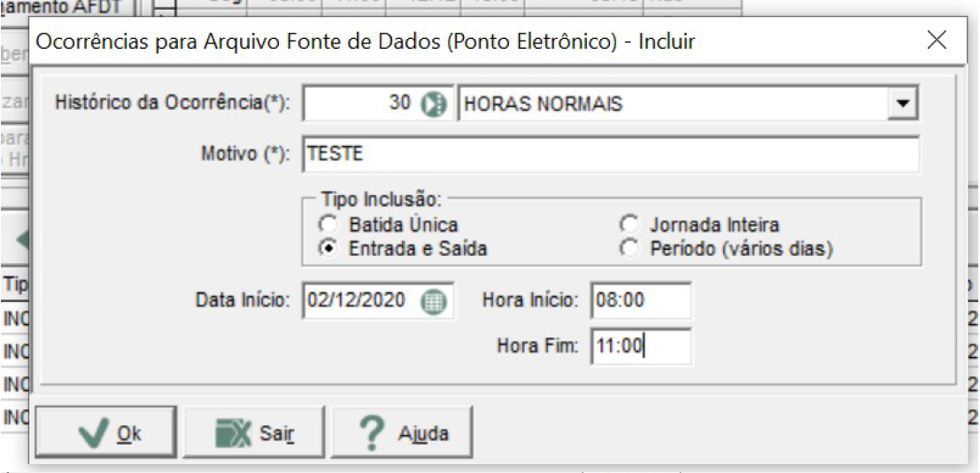Open the calendar picker for Data Início

(433, 302)
